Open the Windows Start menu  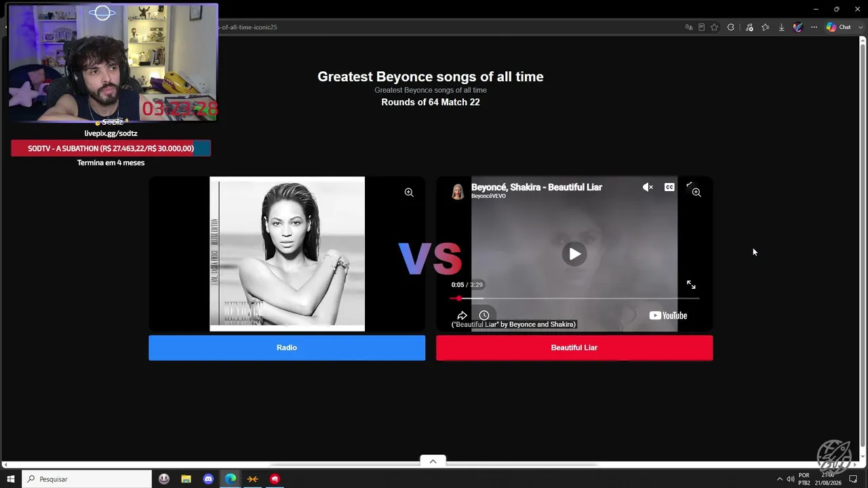click(x=11, y=479)
